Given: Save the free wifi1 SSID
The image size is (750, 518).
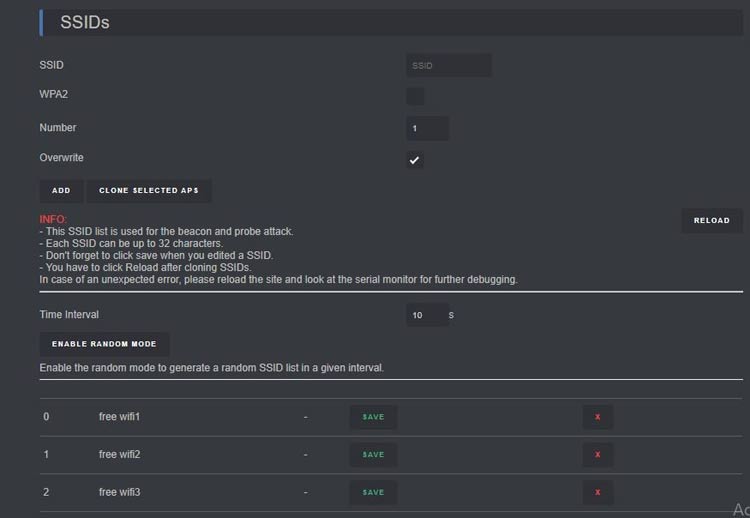Looking at the screenshot, I should [x=373, y=417].
